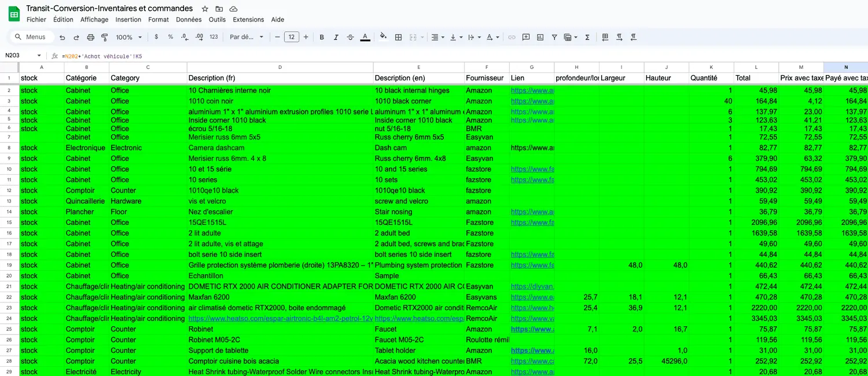Image resolution: width=868 pixels, height=376 pixels.
Task: Expand the 'Par dé...' font dropdown
Action: point(247,37)
